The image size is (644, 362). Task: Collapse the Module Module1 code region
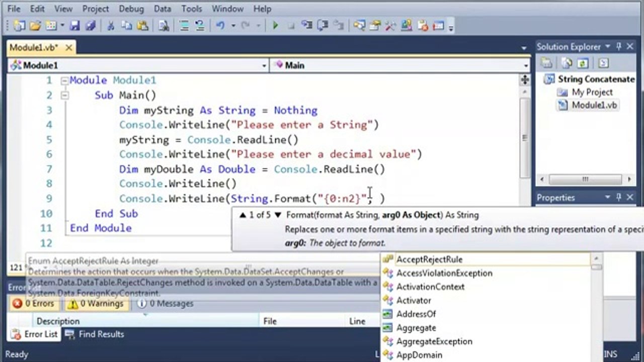coord(64,80)
